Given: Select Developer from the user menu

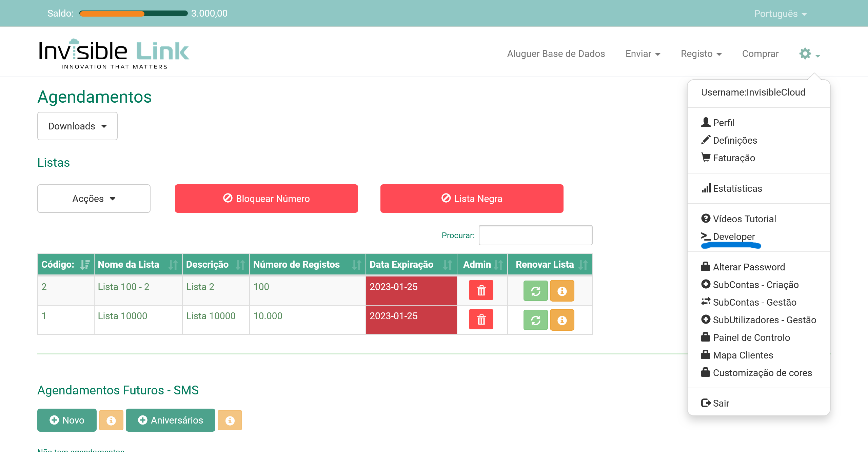Looking at the screenshot, I should [x=733, y=237].
